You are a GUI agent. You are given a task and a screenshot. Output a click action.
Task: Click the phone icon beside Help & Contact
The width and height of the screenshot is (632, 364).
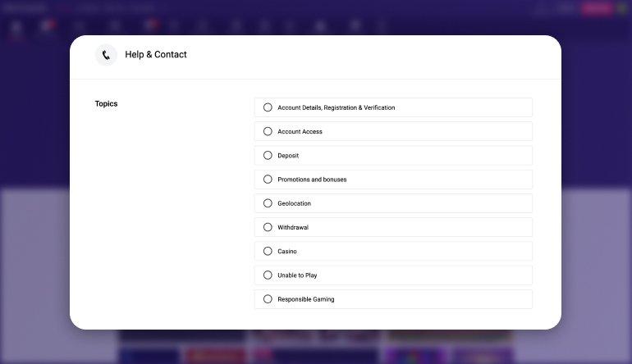[x=106, y=55]
